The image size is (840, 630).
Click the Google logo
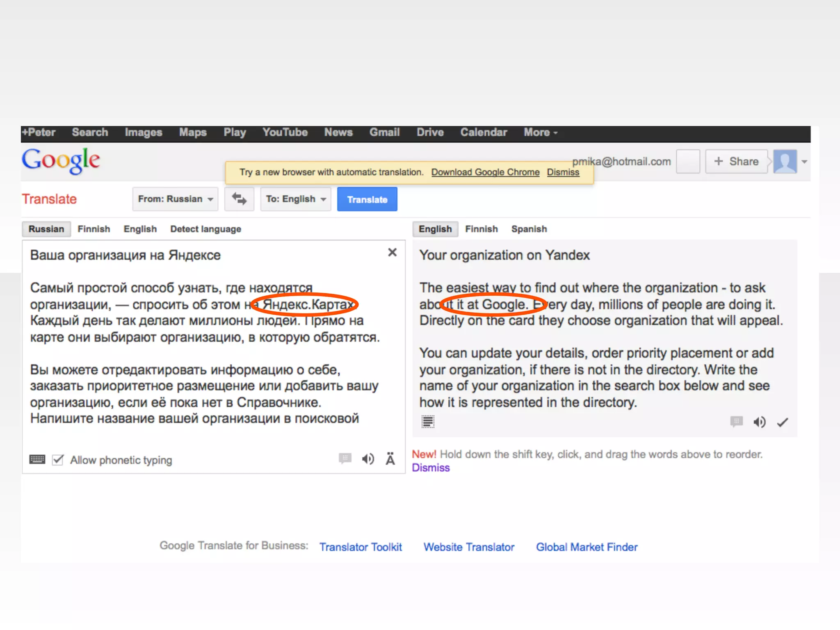[x=61, y=161]
